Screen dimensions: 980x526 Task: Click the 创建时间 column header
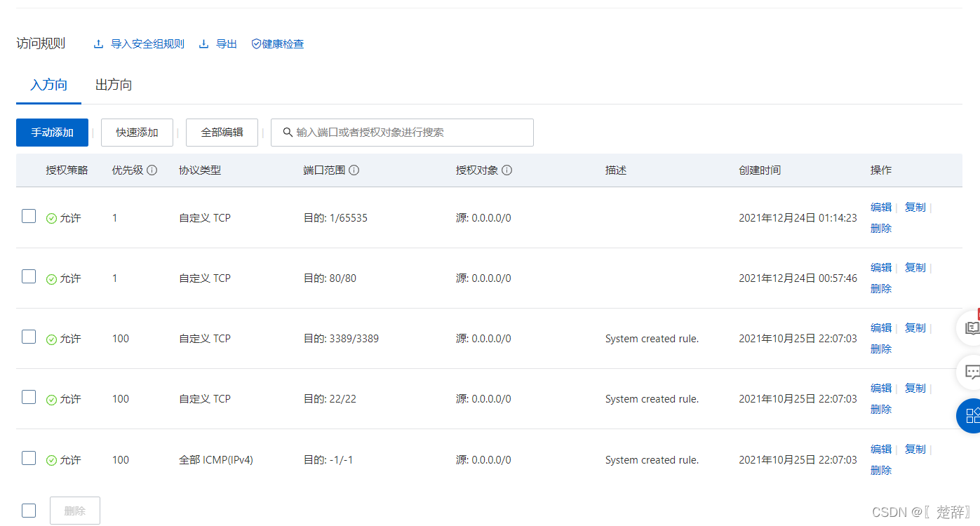(x=760, y=170)
